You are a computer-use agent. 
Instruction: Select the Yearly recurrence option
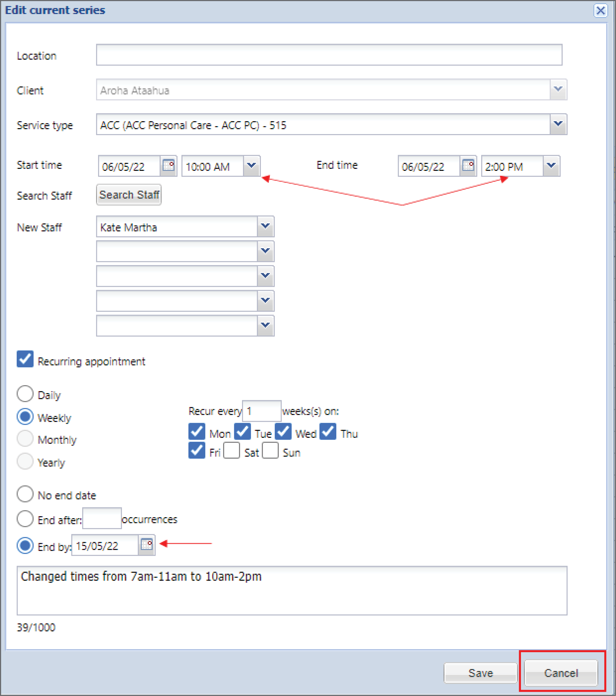(25, 461)
